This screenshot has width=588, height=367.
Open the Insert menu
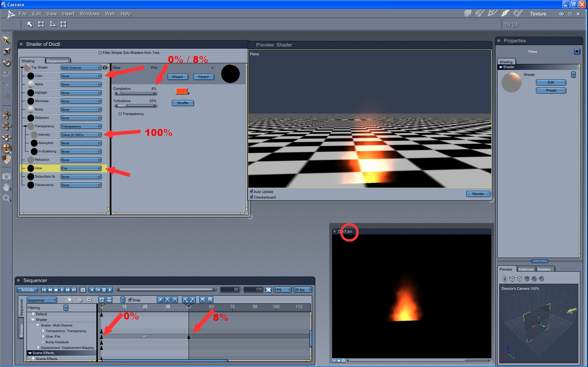[x=68, y=14]
